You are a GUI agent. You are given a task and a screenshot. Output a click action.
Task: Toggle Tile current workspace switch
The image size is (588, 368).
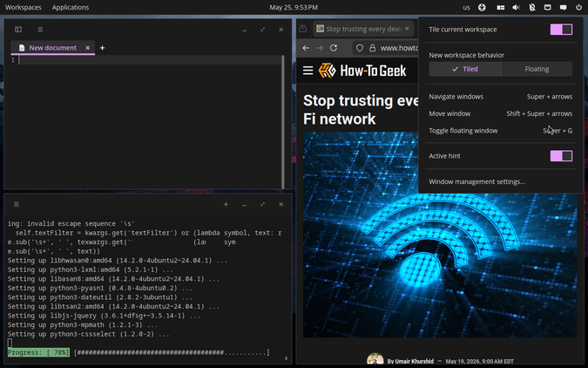point(561,30)
